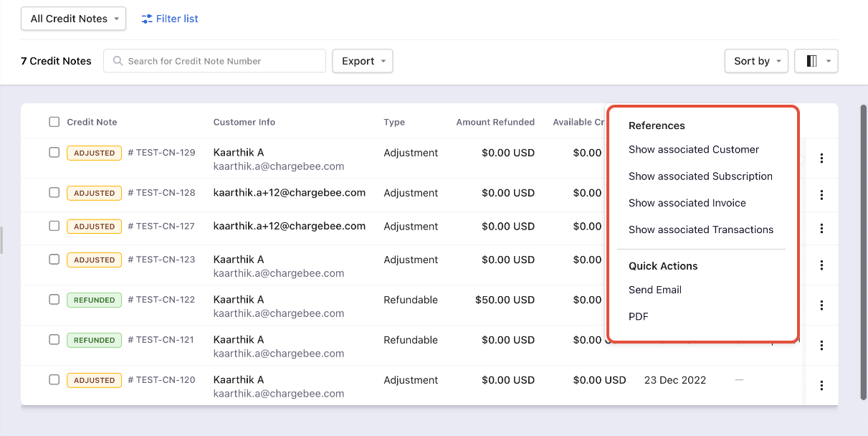Click Show associated Invoice option
The height and width of the screenshot is (436, 868).
(687, 203)
